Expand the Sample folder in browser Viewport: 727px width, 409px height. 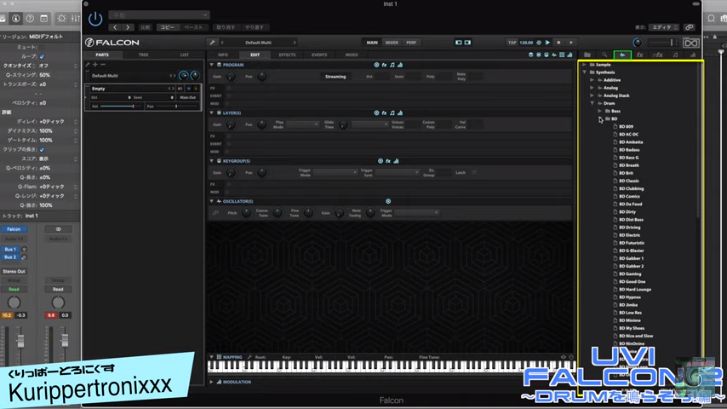pyautogui.click(x=585, y=65)
